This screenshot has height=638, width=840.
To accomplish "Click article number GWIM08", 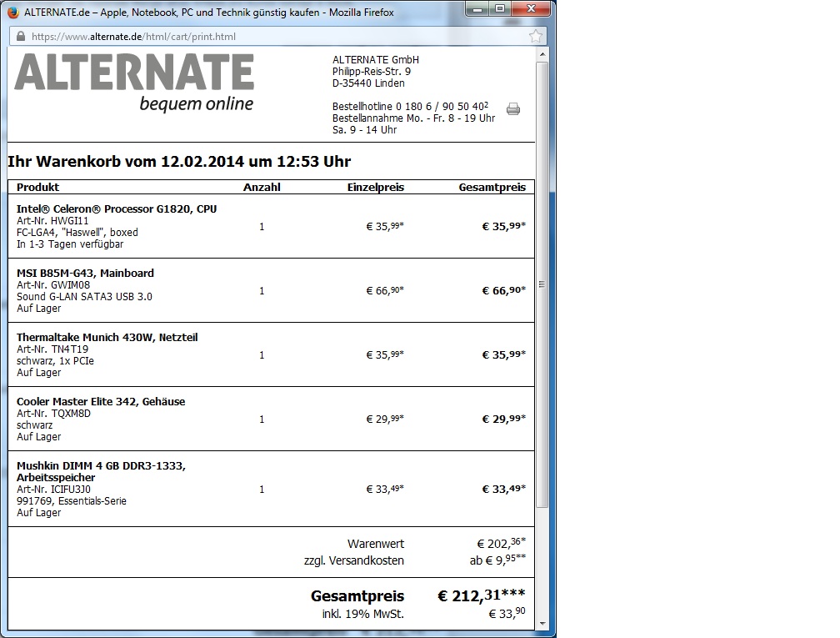I will coord(53,285).
